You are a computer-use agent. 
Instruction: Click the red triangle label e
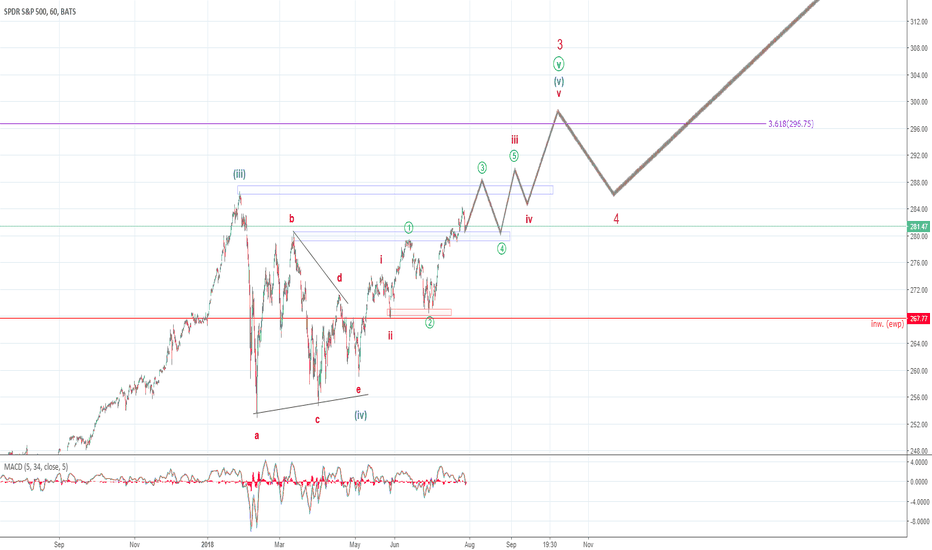coord(358,390)
